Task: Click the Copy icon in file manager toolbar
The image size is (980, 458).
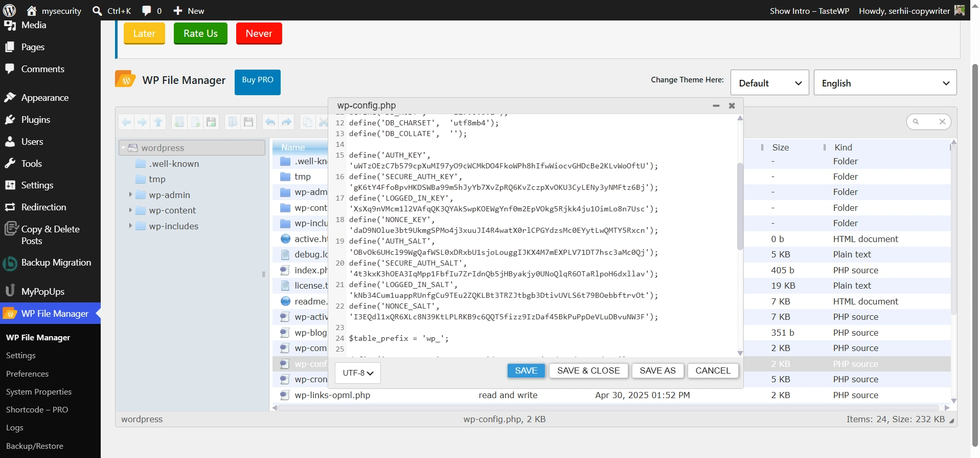Action: click(308, 122)
